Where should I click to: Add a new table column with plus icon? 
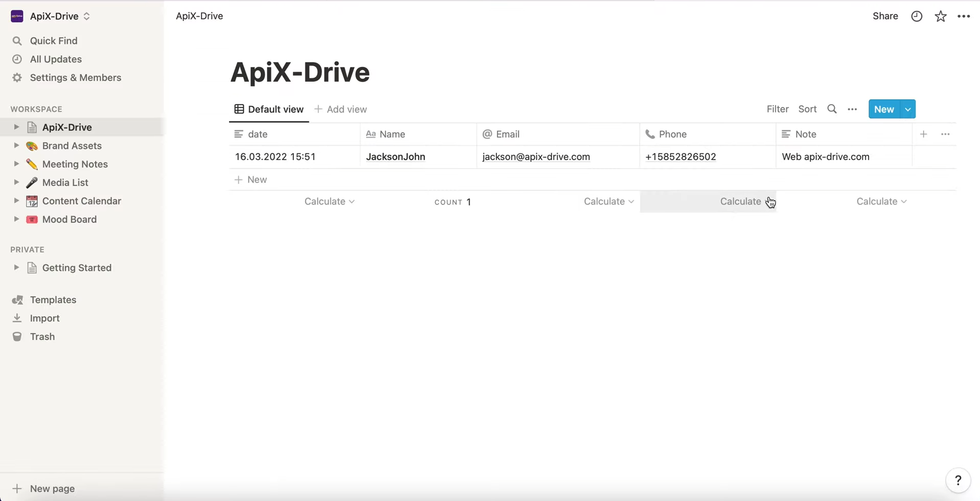923,134
